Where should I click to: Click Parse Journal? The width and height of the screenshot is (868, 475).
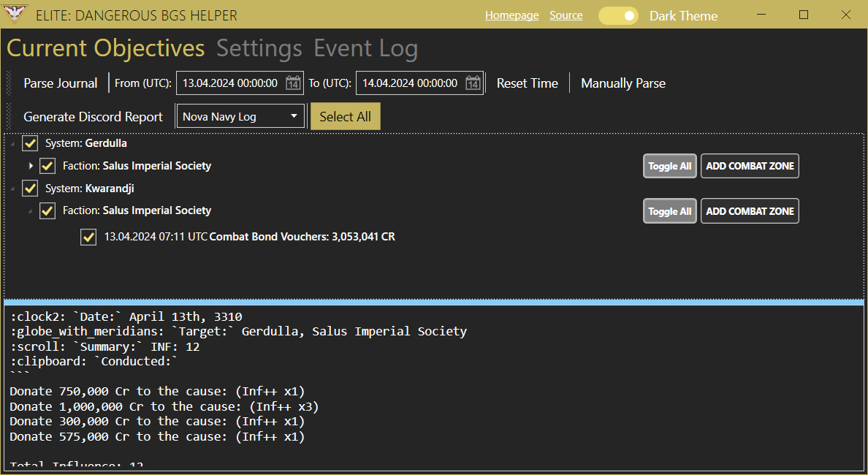[x=61, y=83]
